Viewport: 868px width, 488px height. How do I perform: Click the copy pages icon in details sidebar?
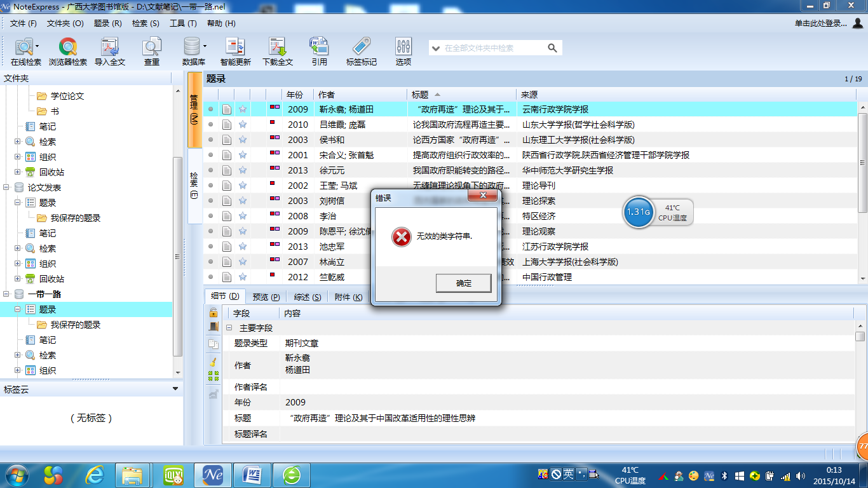(214, 344)
